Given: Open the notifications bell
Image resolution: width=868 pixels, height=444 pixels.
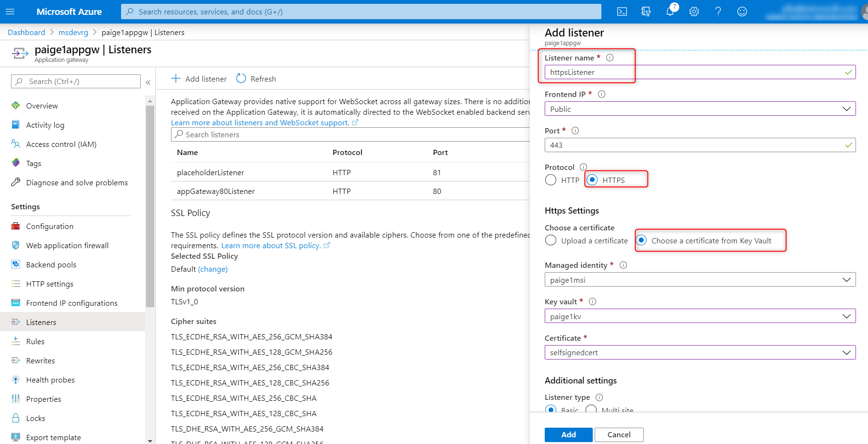Looking at the screenshot, I should tap(670, 12).
